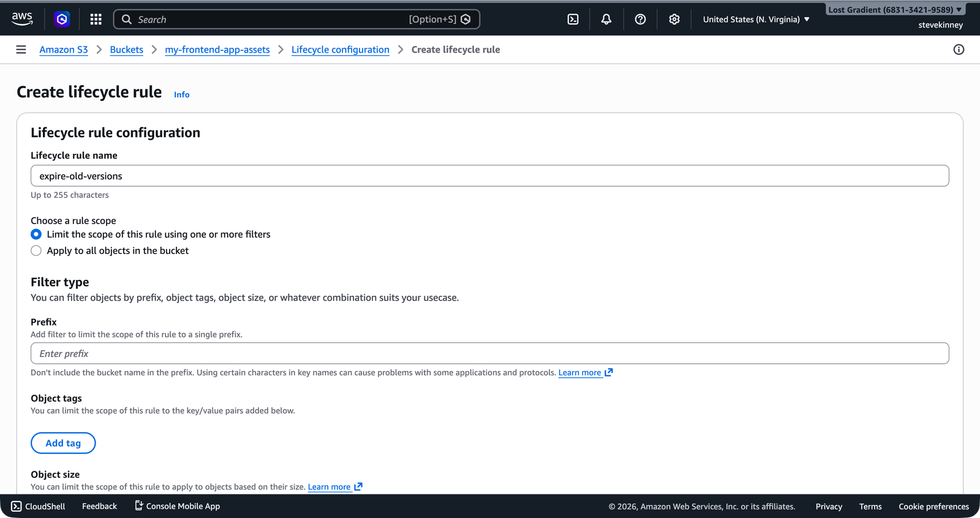Select Limit the scope using filters option
This screenshot has height=518, width=980.
(36, 235)
